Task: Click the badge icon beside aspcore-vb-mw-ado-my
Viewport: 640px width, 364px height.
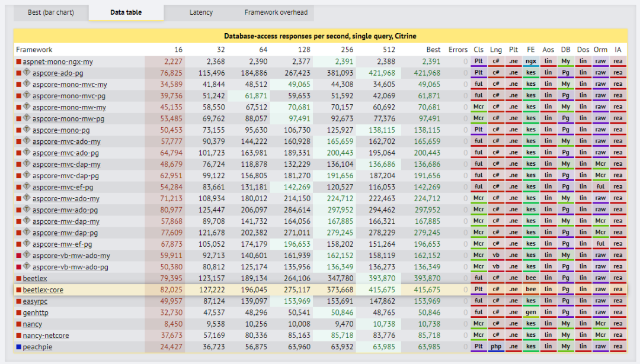Action: point(27,255)
